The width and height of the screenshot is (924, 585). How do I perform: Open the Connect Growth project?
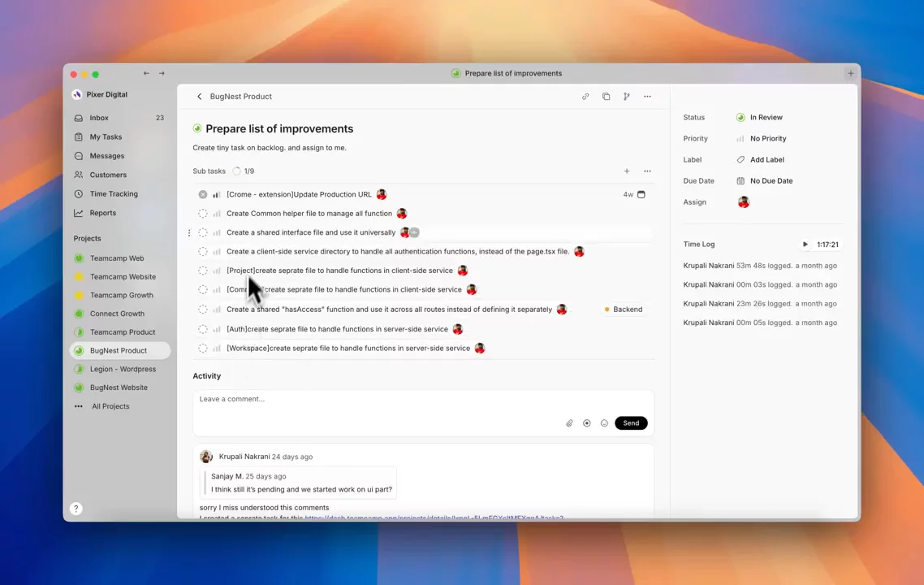point(117,314)
